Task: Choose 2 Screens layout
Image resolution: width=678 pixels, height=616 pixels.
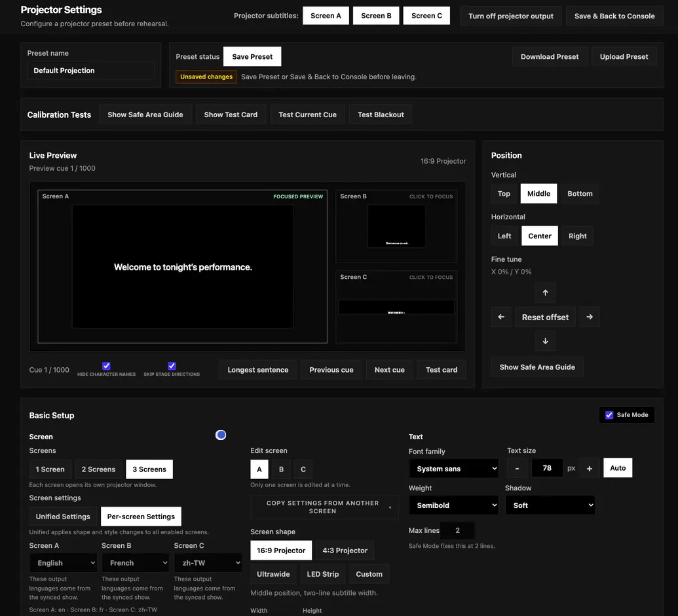Action: pos(98,469)
